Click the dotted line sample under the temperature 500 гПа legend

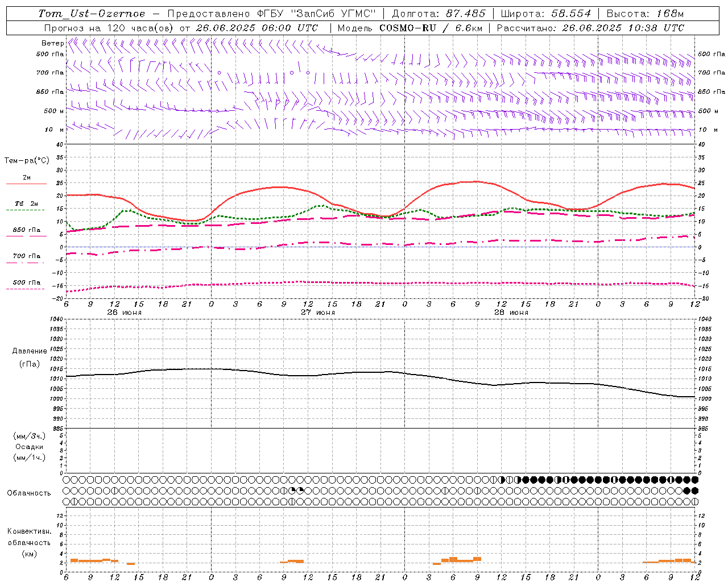click(25, 289)
